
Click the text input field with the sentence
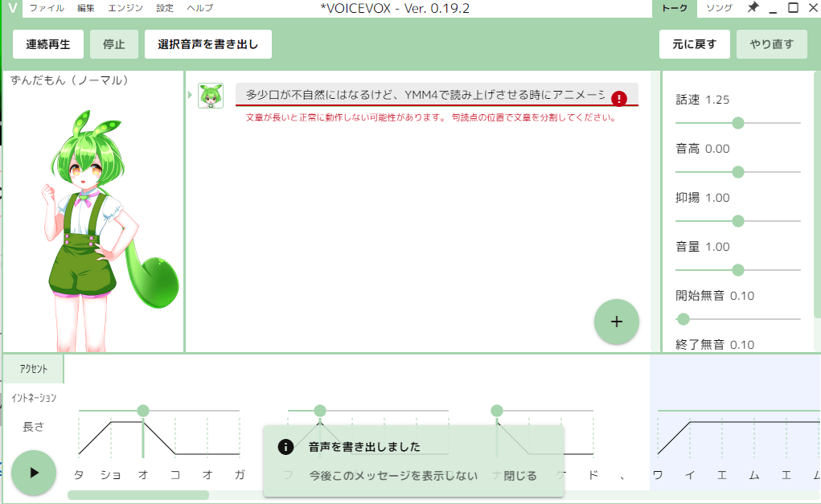(425, 95)
